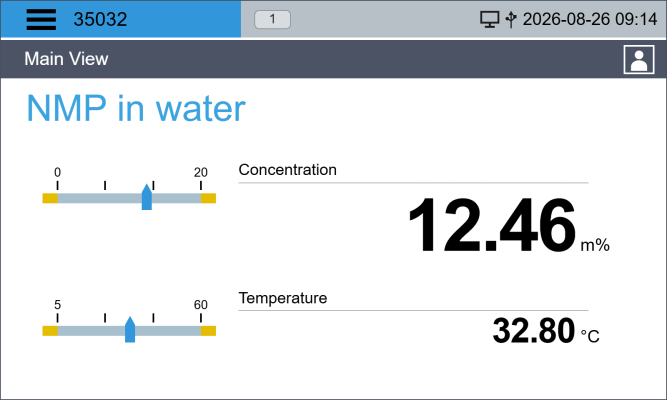Click the m% concentration unit
The image size is (667, 400).
pos(595,245)
